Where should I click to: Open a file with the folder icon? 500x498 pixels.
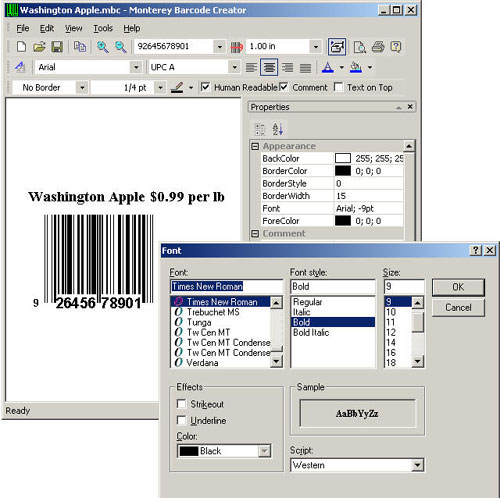pyautogui.click(x=39, y=47)
